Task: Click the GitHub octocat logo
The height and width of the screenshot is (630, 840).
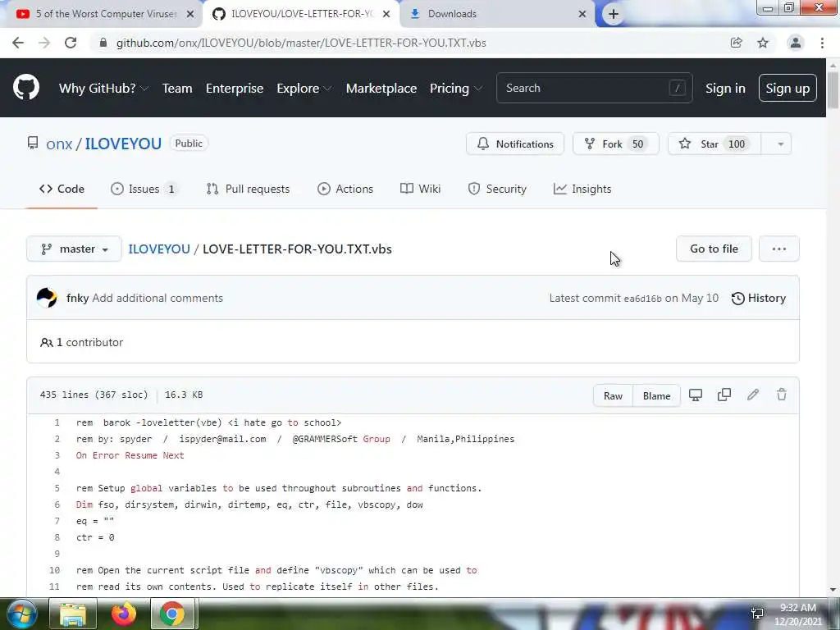Action: pyautogui.click(x=26, y=88)
